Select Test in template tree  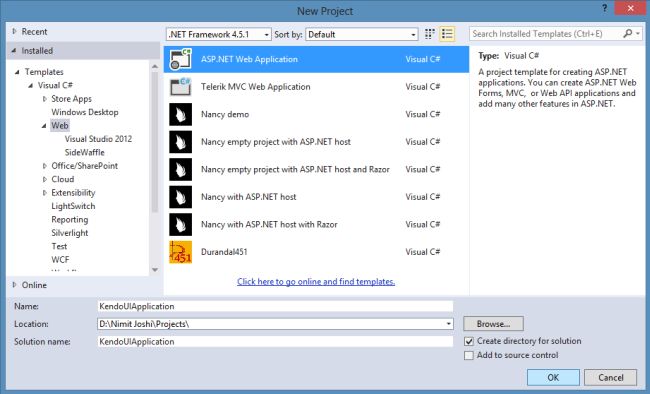59,246
